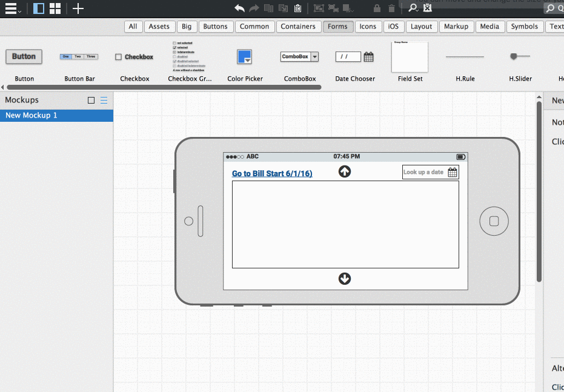The width and height of the screenshot is (564, 392).
Task: Add a new mockup with plus icon
Action: [78, 8]
